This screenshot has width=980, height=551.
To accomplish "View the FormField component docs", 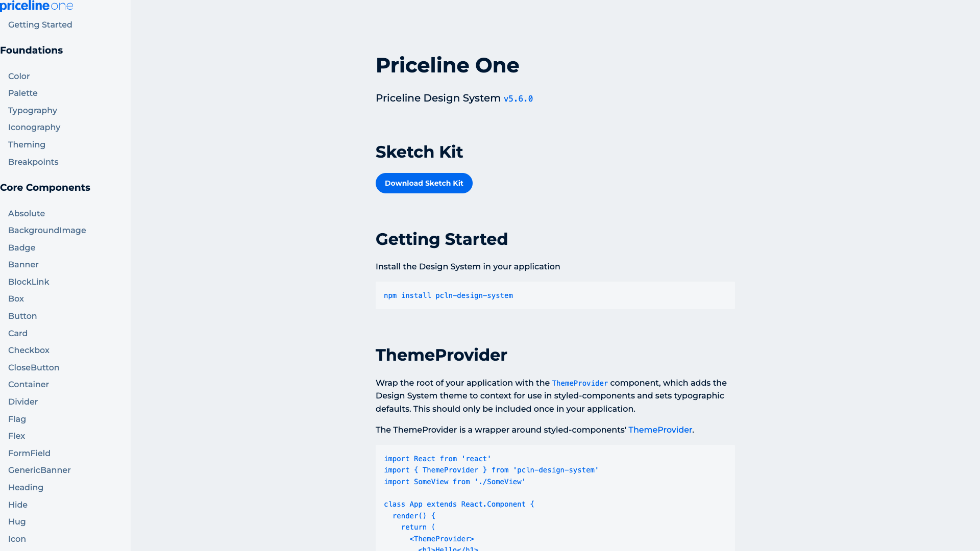I will 29,453.
